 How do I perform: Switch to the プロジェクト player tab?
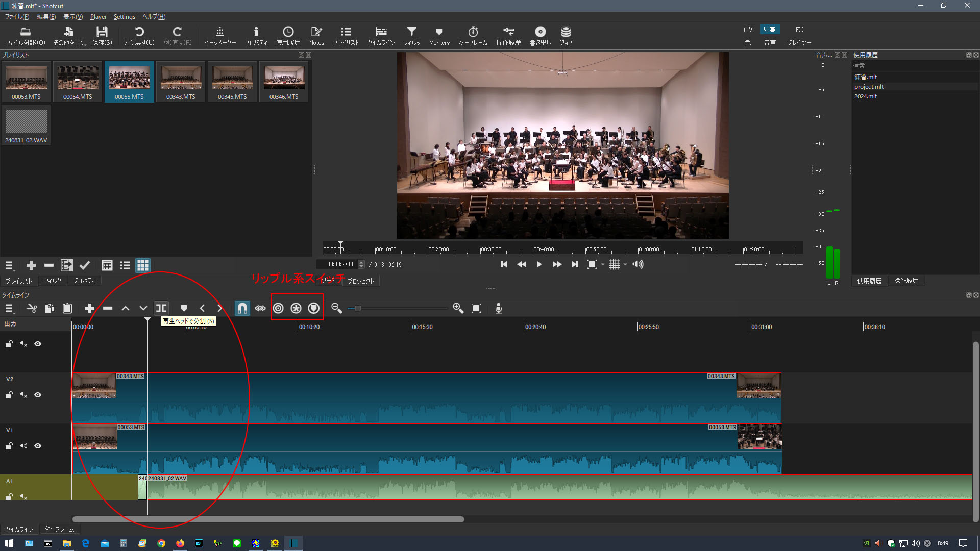coord(361,281)
